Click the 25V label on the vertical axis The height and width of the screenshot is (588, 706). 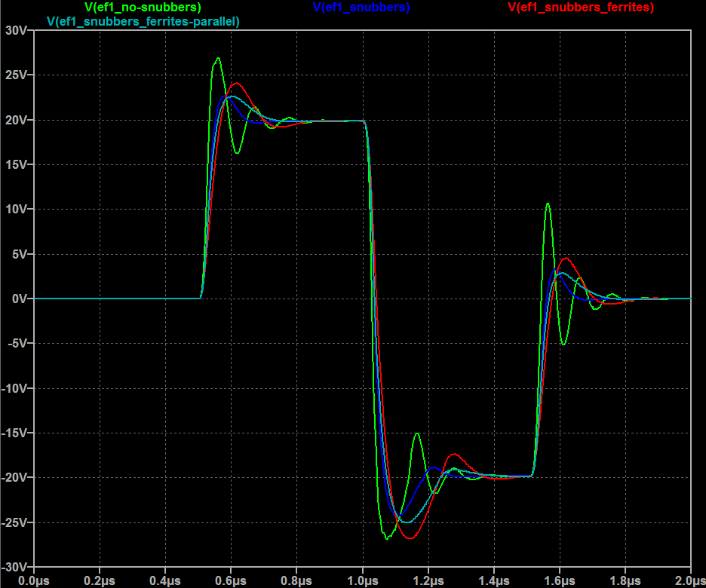pos(16,75)
